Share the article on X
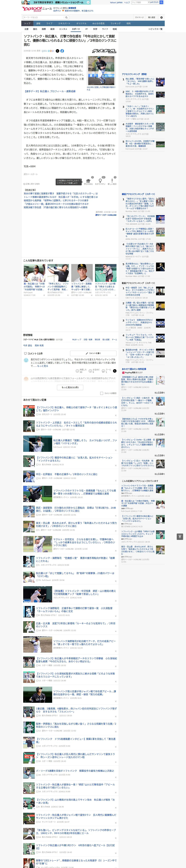Image resolution: width=186 pixels, height=868 pixels. point(57,51)
